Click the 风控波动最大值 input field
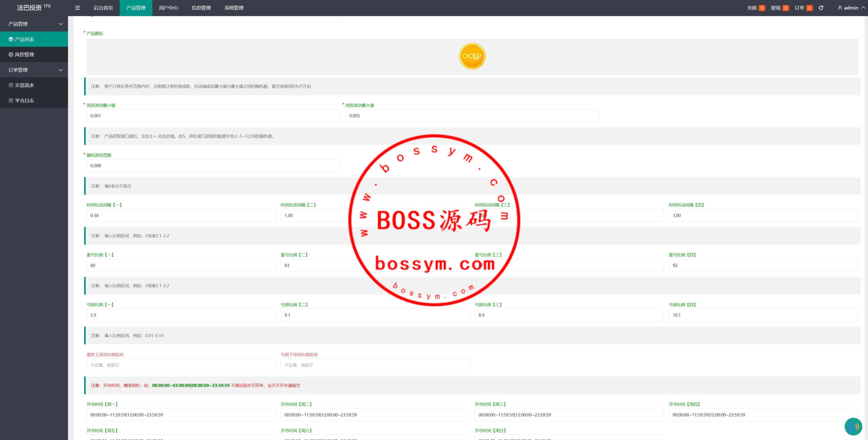Image resolution: width=868 pixels, height=440 pixels. (472, 116)
